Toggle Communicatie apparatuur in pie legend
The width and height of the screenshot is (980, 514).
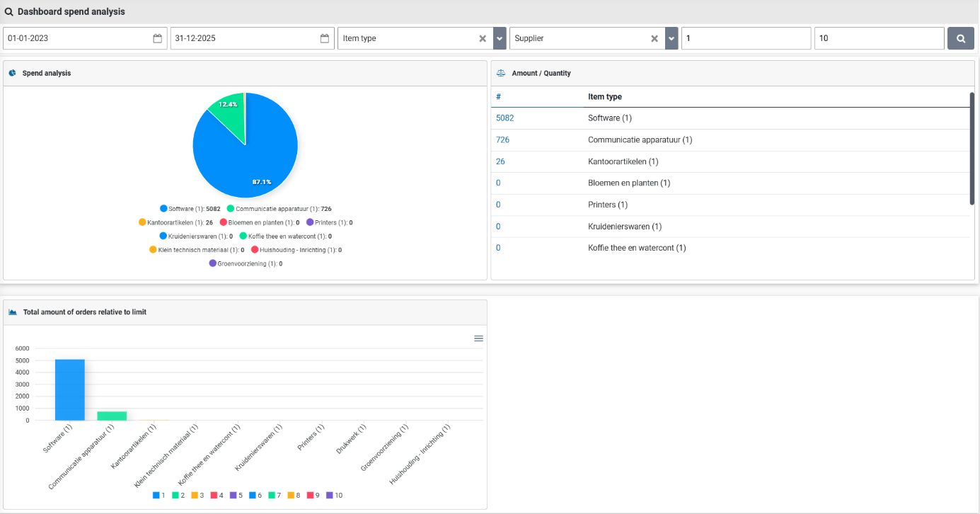(279, 209)
